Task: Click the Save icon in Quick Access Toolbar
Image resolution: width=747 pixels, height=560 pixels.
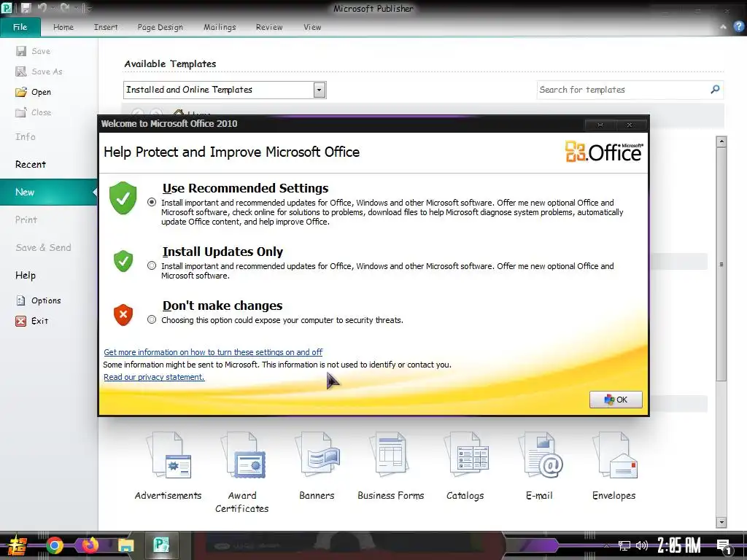Action: point(26,8)
